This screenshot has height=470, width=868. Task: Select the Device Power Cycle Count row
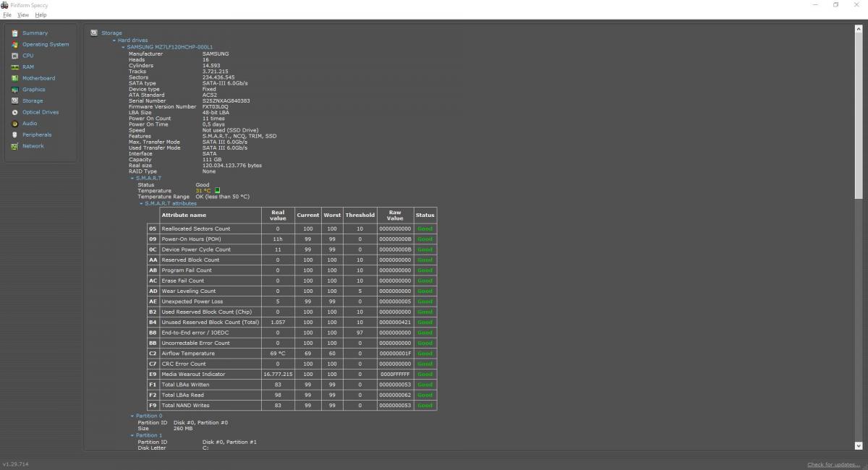coord(292,249)
